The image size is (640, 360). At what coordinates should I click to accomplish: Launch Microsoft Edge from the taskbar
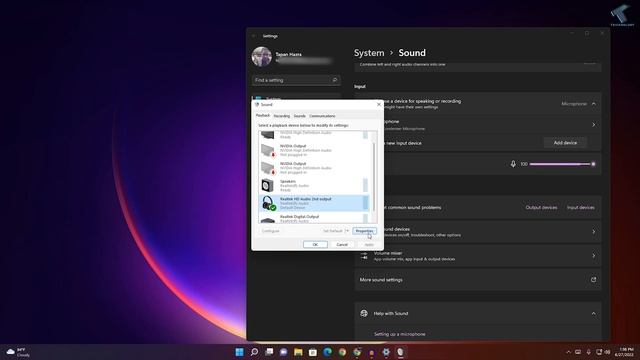pyautogui.click(x=327, y=352)
